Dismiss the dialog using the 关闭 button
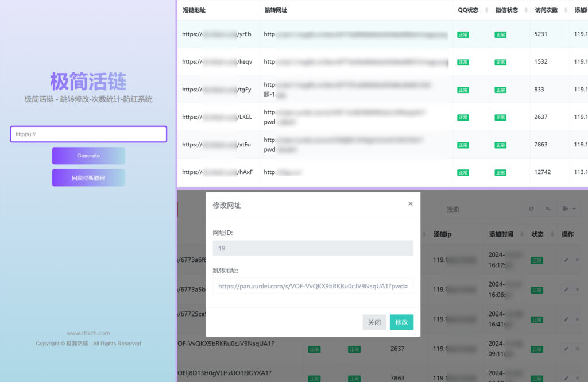 click(374, 322)
